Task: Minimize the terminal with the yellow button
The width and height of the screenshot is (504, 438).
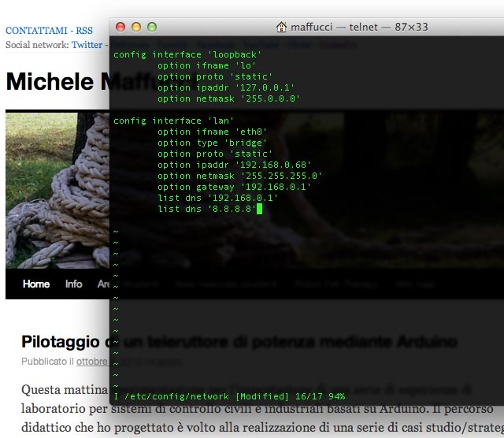Action: pyautogui.click(x=136, y=27)
